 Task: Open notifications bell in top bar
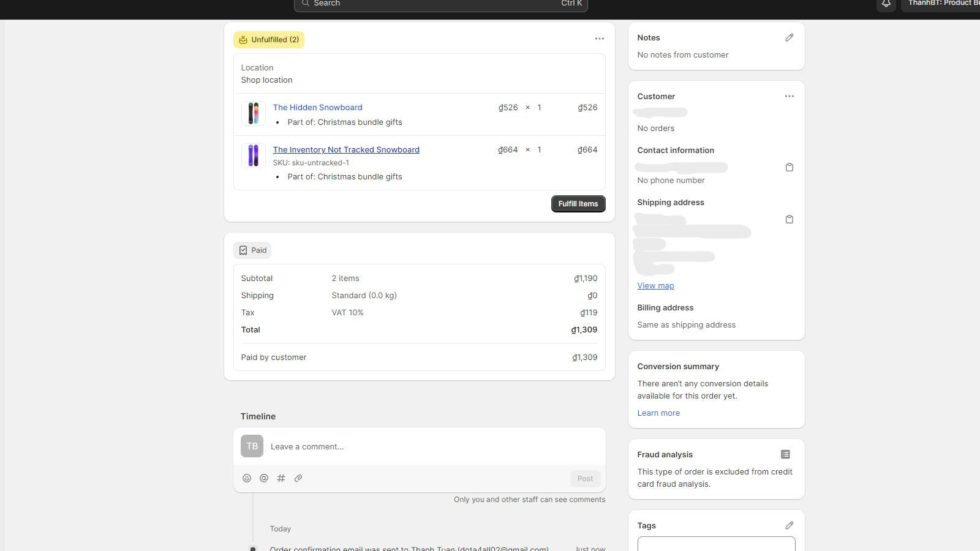(x=886, y=4)
